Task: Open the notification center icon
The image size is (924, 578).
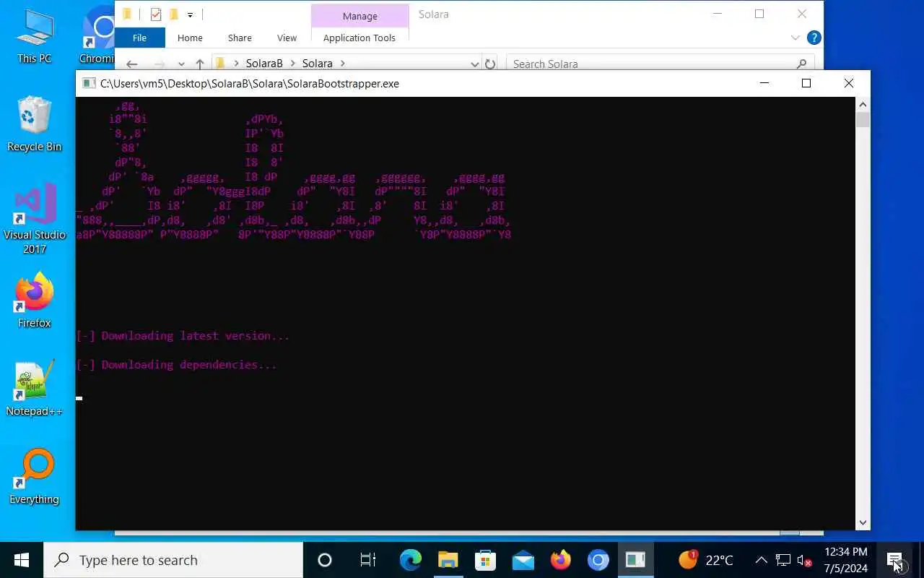Action: (x=894, y=560)
